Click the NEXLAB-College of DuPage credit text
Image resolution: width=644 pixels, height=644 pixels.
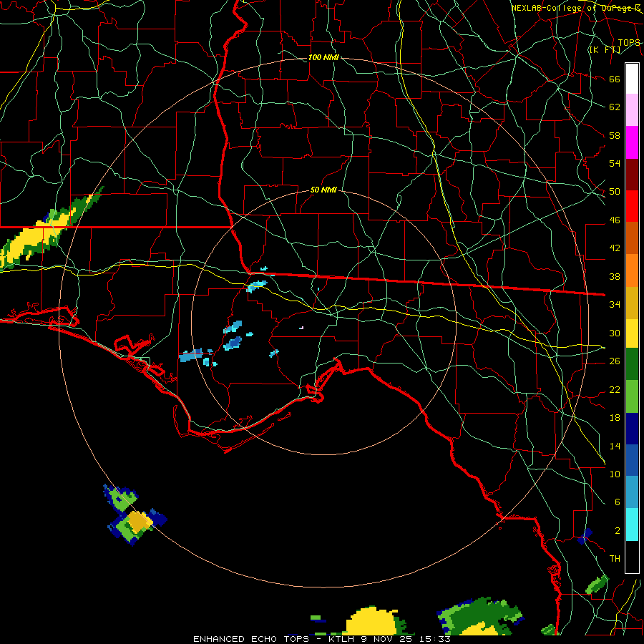point(575,8)
